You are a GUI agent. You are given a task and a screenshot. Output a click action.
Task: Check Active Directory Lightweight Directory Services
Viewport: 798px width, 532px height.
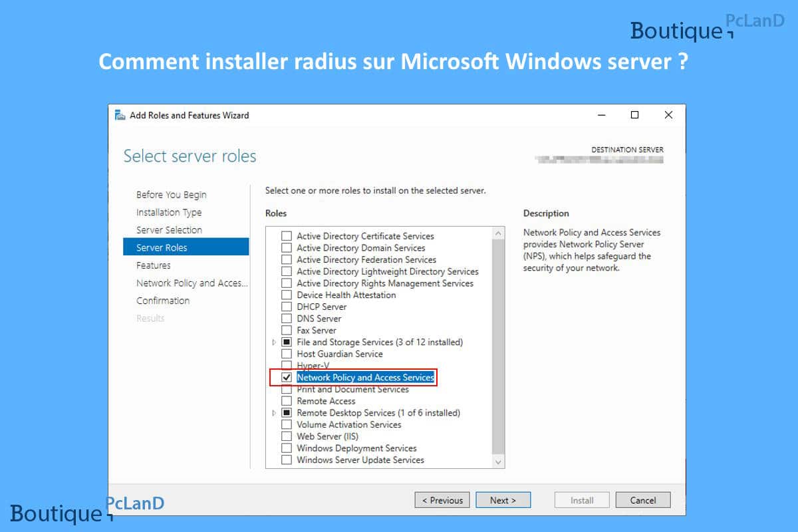click(x=287, y=271)
